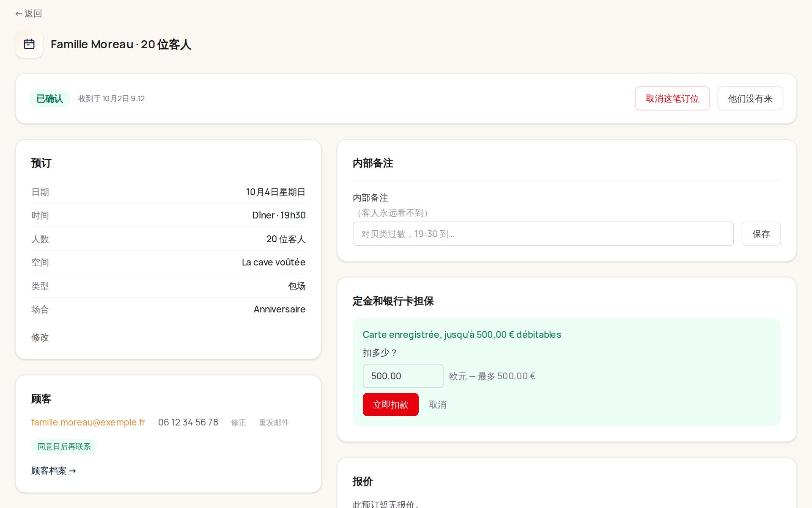The image size is (812, 508).
Task: Click the Carte enregistrée green notice text
Action: coord(462,334)
